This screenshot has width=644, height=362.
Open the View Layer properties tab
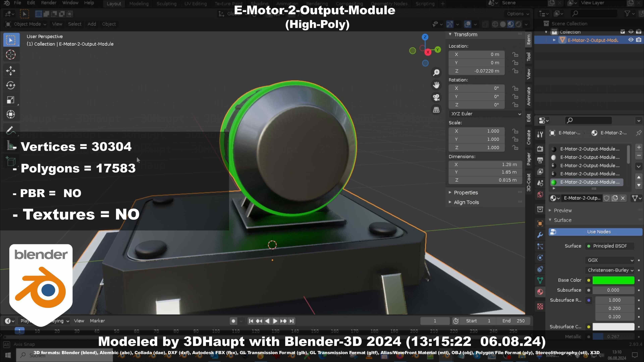pos(540,172)
